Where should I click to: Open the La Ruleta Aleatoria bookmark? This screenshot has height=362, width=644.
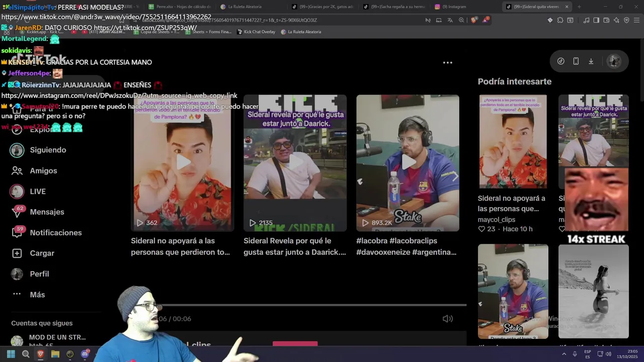(x=301, y=32)
